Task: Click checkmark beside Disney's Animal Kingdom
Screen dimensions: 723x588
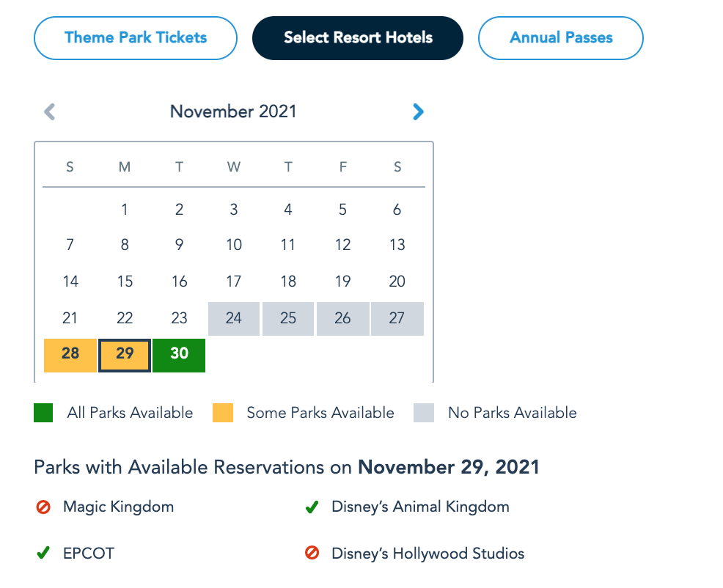Action: coord(312,507)
